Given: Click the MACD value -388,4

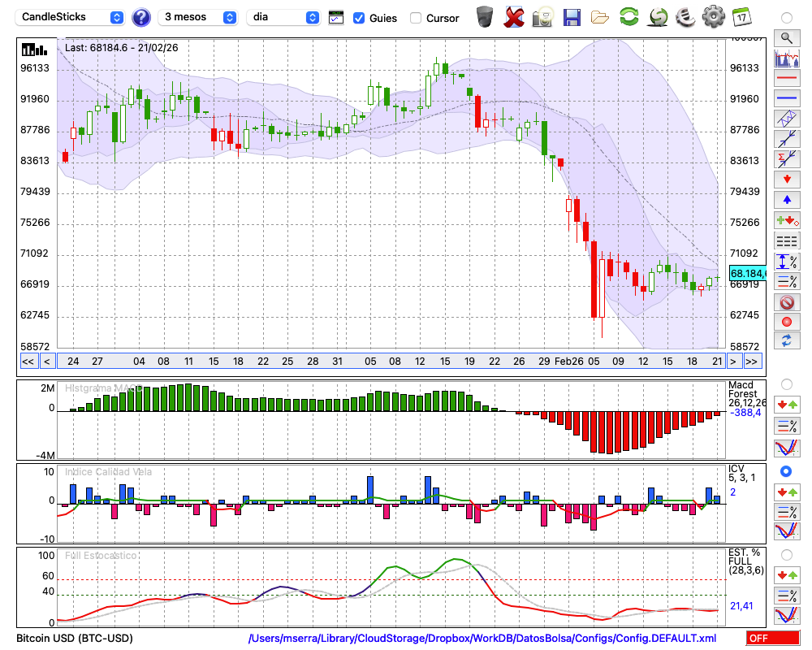Looking at the screenshot, I should pos(745,413).
